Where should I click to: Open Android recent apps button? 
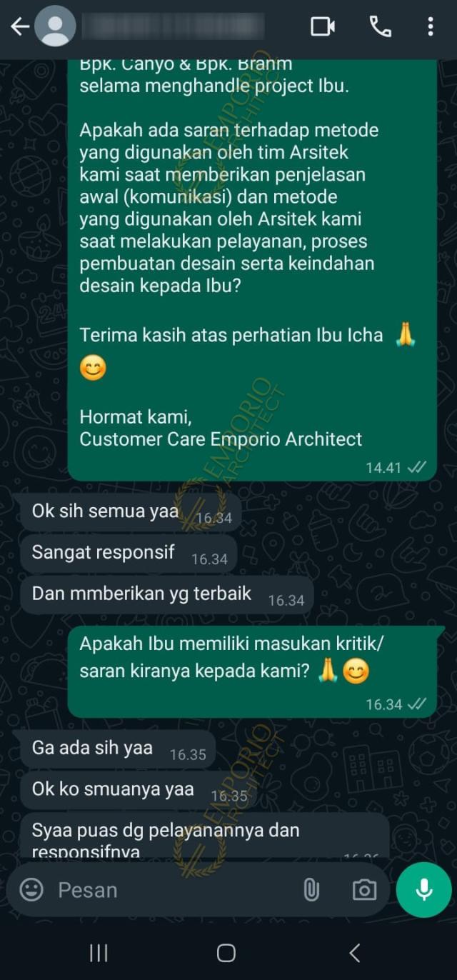tap(99, 952)
